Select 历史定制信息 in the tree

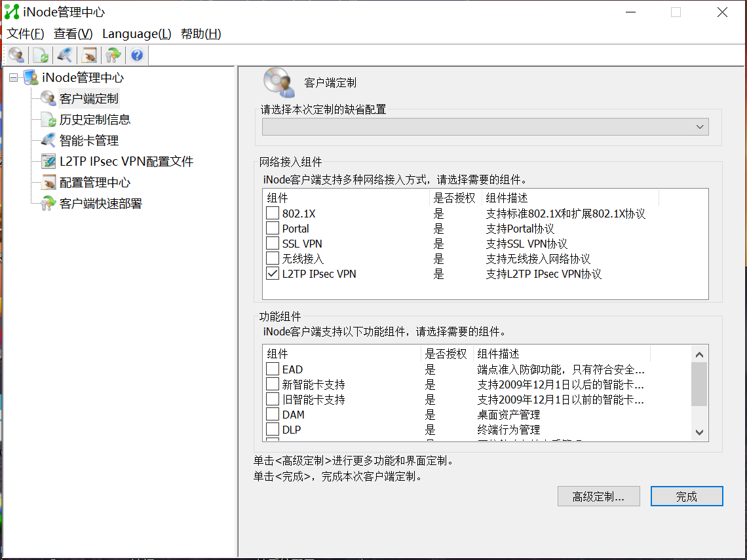point(95,119)
